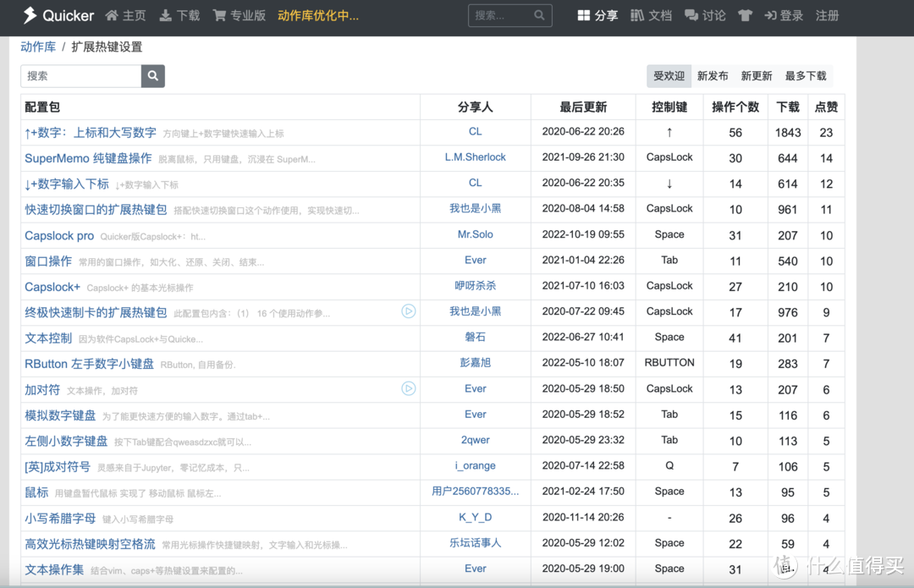This screenshot has width=914, height=588.
Task: Play the video icon on 终极快速制卡 row
Action: pyautogui.click(x=409, y=311)
